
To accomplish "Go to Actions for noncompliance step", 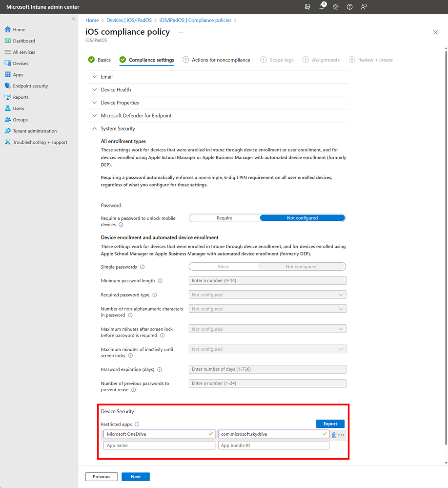I will coord(216,60).
